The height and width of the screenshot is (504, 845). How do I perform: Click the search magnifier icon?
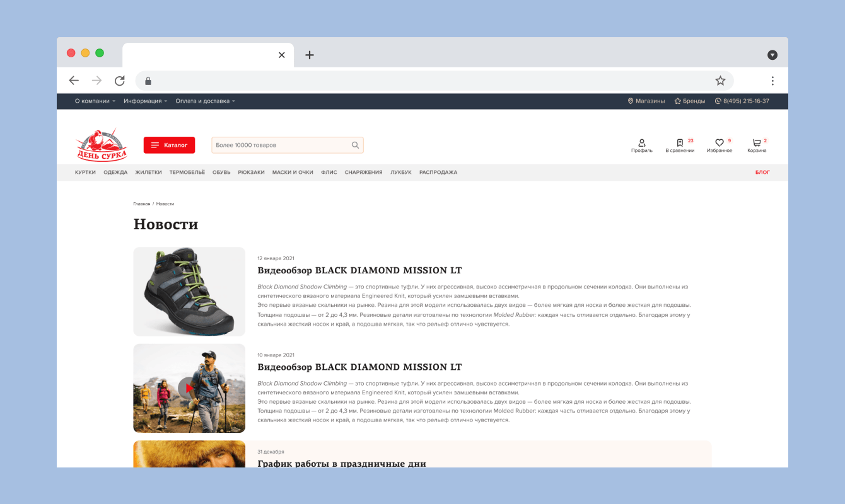(x=356, y=146)
